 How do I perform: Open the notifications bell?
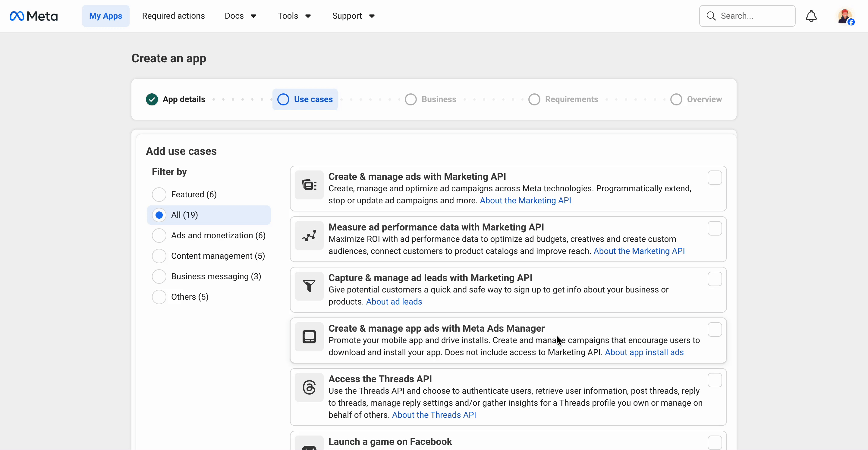811,16
